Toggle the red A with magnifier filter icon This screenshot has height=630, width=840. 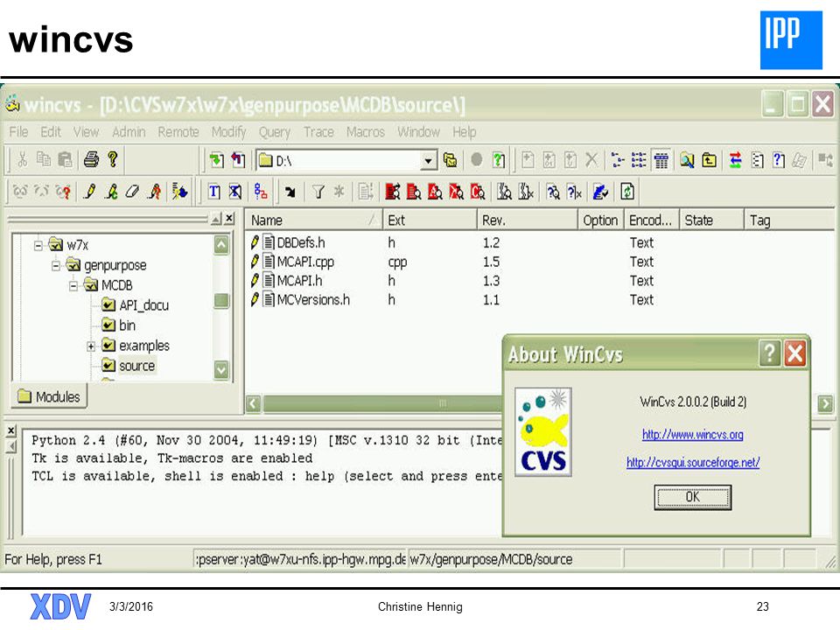tap(435, 192)
